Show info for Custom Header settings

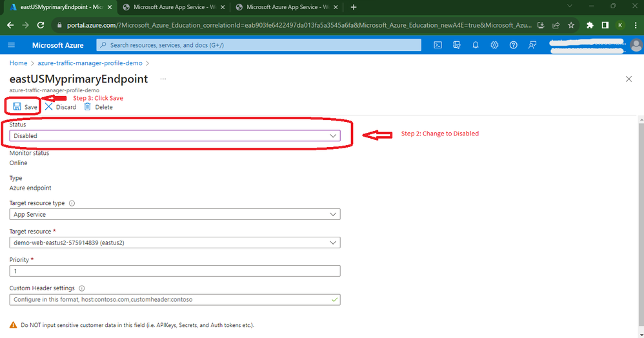[x=82, y=288]
